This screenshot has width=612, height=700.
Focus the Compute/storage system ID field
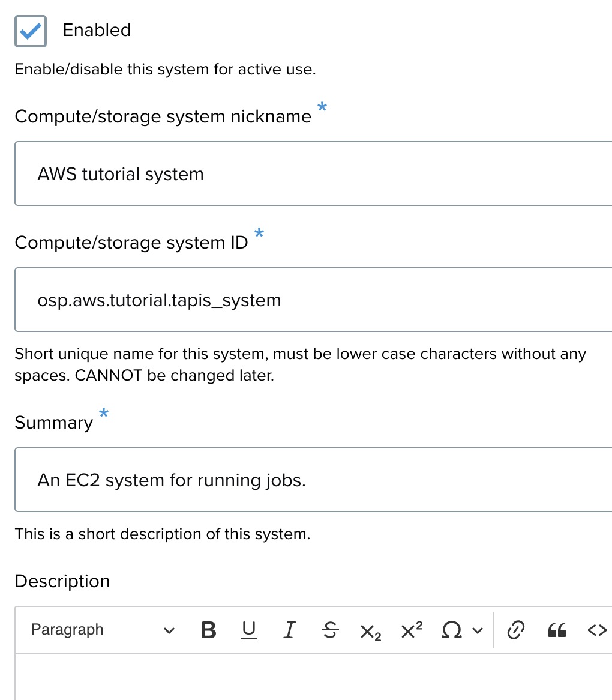click(313, 300)
